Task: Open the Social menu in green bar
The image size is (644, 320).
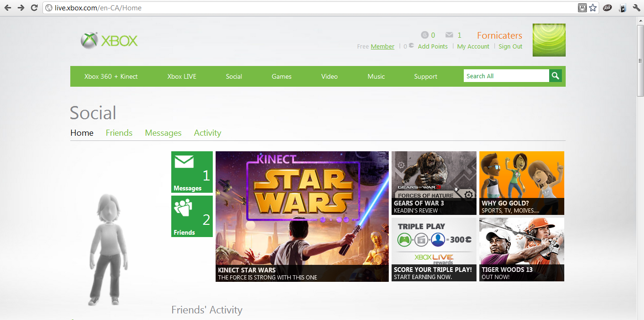Action: [x=234, y=76]
